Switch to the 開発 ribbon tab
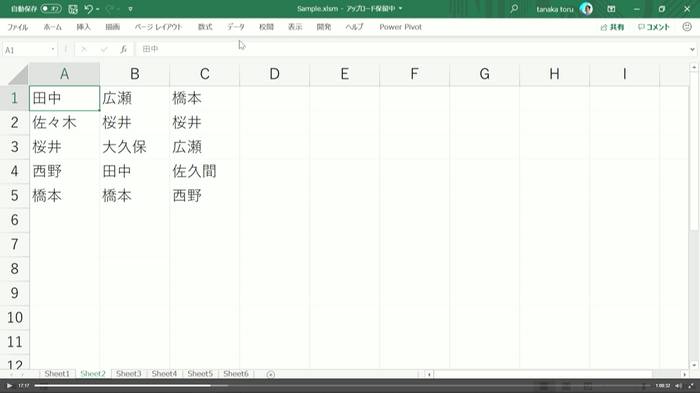The image size is (700, 393). (324, 27)
